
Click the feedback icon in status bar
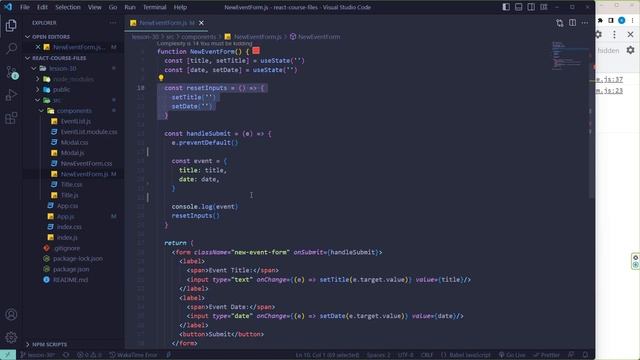[571, 355]
